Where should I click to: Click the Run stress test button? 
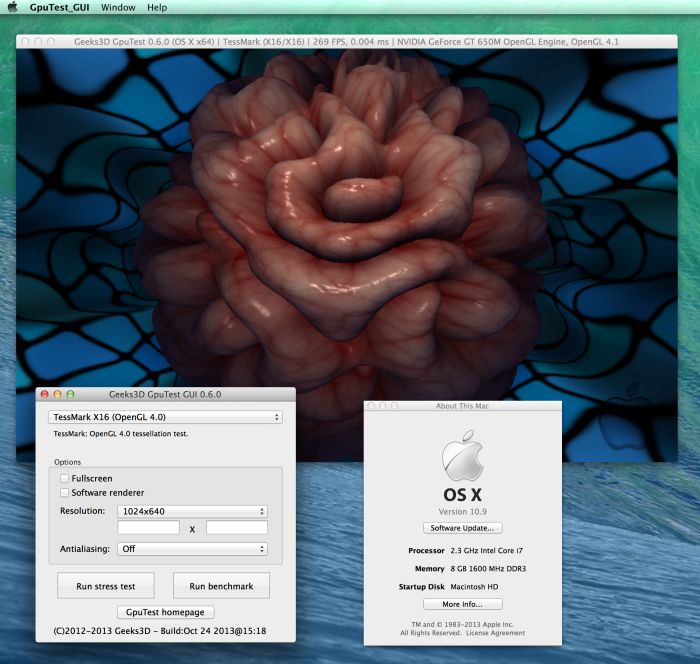106,586
